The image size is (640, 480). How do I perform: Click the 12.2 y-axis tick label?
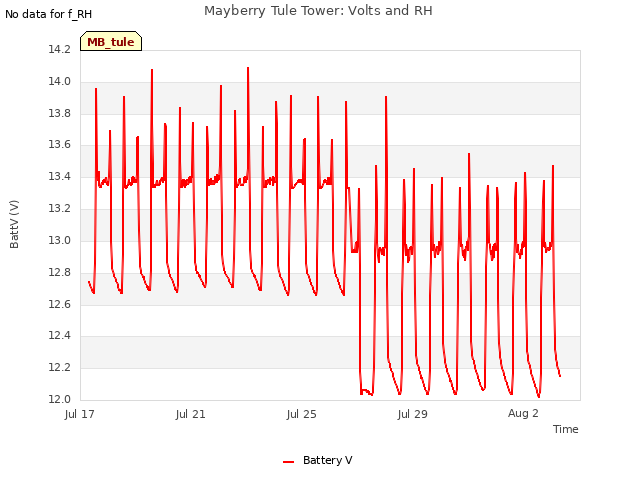(x=60, y=367)
